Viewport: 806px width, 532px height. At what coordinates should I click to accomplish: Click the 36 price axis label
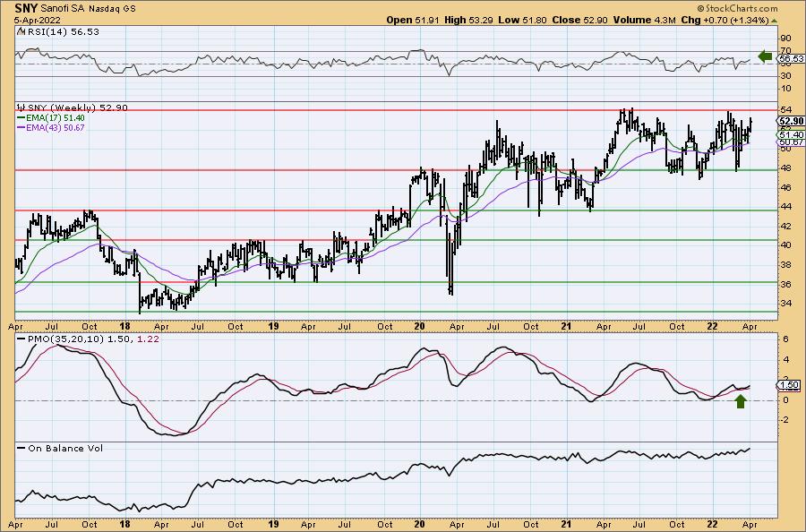[x=786, y=284]
